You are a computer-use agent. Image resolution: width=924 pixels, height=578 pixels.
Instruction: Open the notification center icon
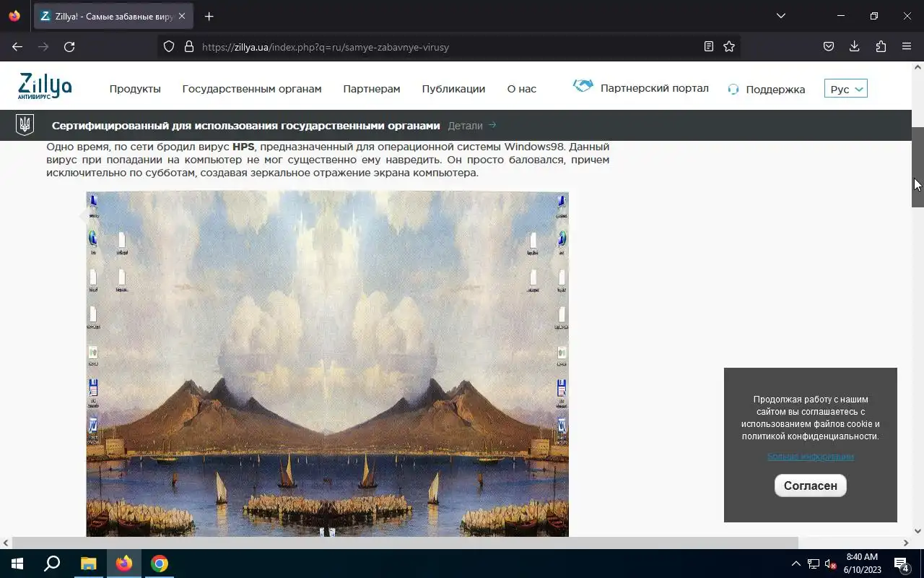click(x=902, y=564)
